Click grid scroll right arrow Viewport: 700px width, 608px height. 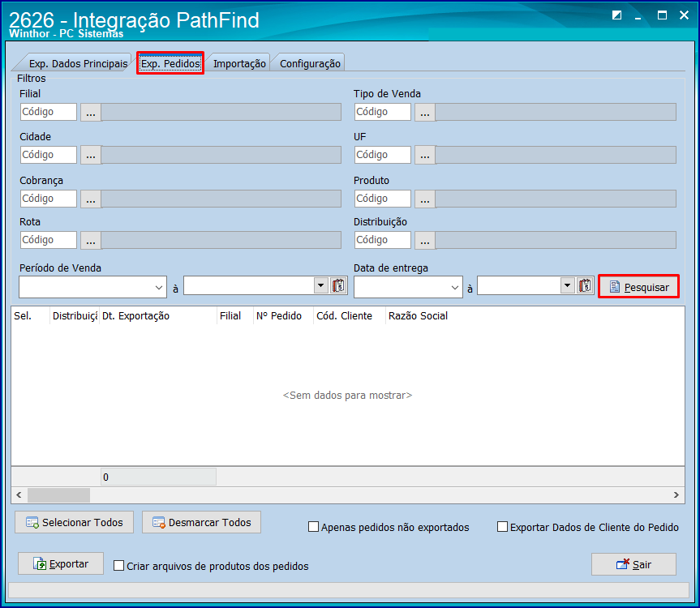point(676,495)
